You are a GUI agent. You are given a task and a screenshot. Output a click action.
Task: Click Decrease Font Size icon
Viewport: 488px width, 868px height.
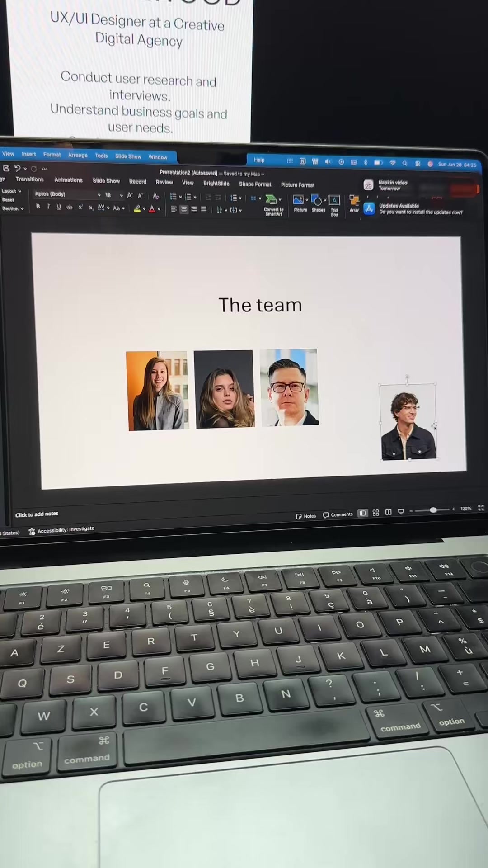141,196
